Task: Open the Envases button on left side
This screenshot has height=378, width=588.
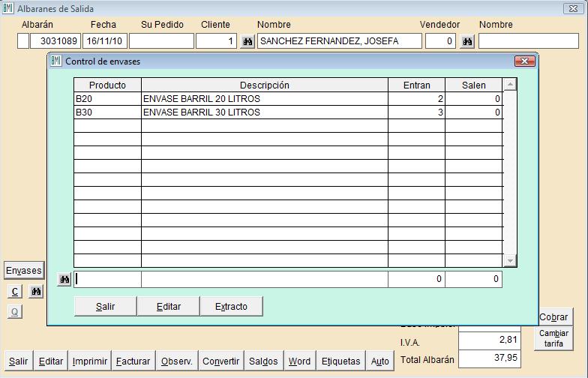Action: (x=24, y=270)
